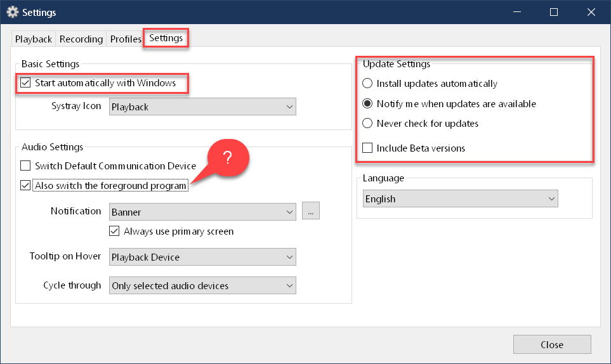
Task: Open the Recording tab
Action: point(81,39)
